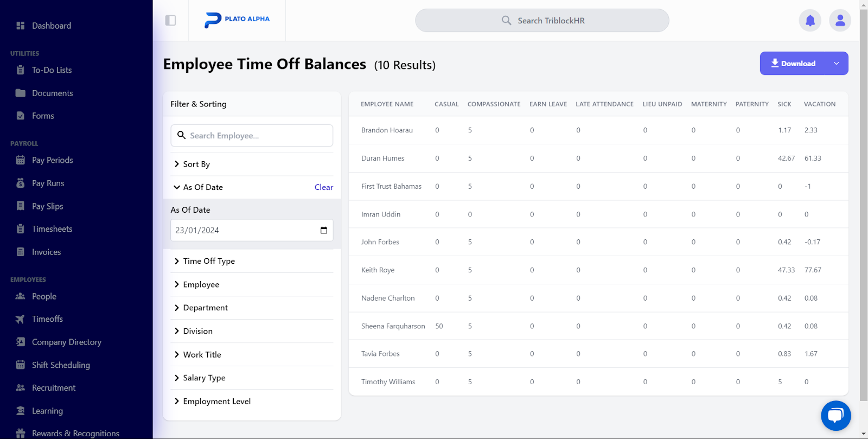Open Timesheets menu item
The height and width of the screenshot is (439, 868).
[x=52, y=229]
